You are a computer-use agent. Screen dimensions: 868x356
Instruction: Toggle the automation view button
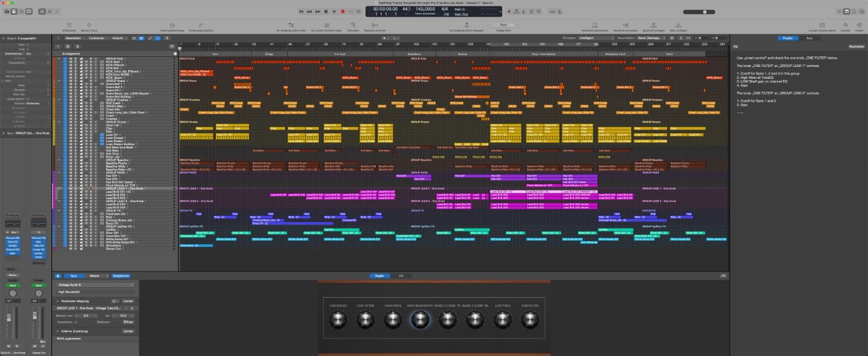click(x=150, y=38)
